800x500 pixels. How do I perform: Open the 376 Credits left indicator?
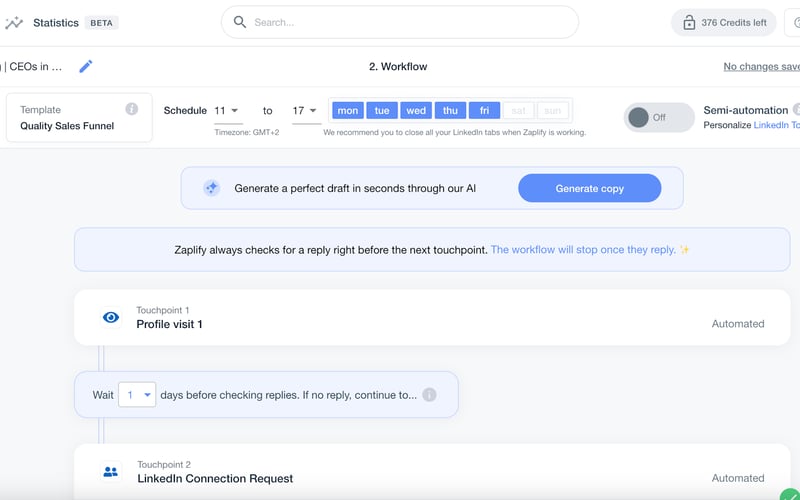tap(723, 22)
